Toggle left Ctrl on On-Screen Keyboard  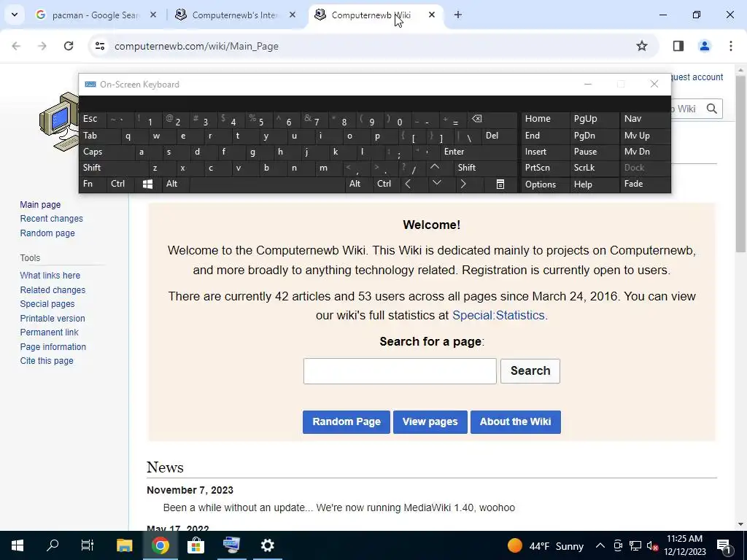(120, 184)
